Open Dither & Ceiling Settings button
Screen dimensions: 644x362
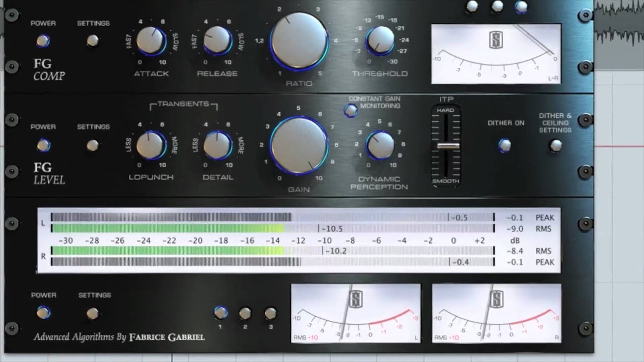tap(555, 146)
